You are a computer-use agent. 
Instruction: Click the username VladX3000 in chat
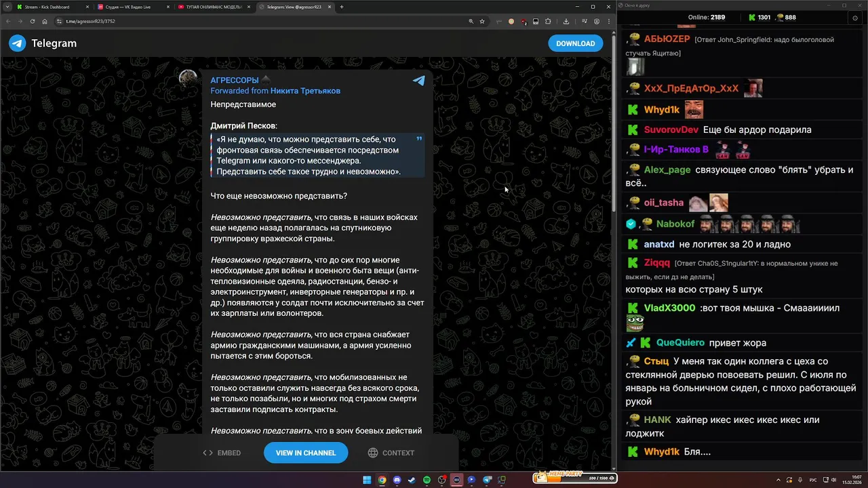[x=669, y=308]
